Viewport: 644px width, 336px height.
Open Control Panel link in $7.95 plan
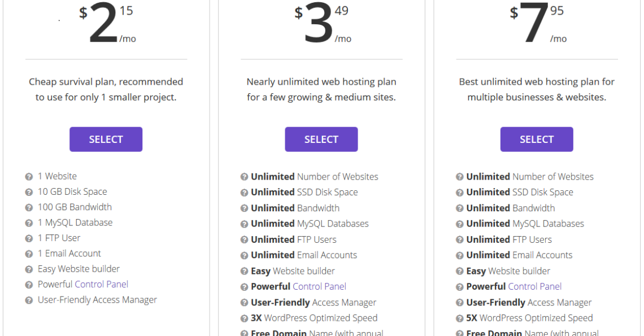point(535,286)
